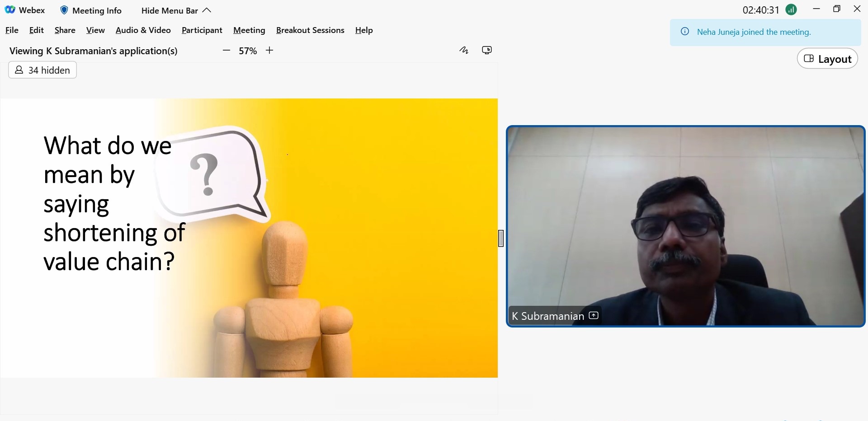Click the Webex logo icon
The height and width of the screenshot is (421, 868).
[x=10, y=10]
